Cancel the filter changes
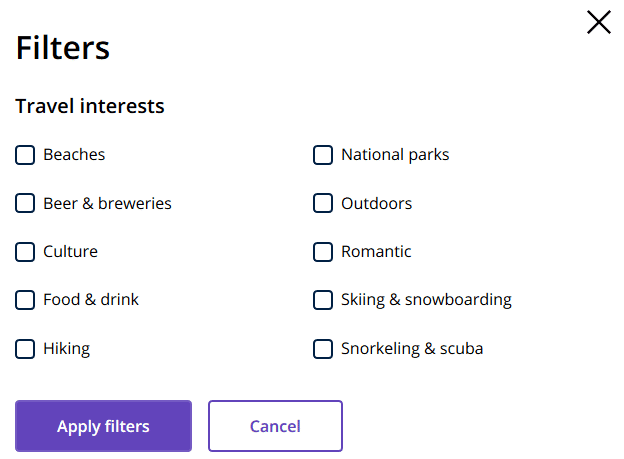The image size is (624, 459). [275, 426]
